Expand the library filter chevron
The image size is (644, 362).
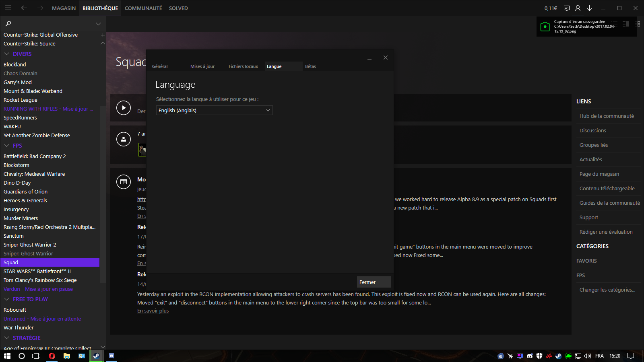point(98,24)
